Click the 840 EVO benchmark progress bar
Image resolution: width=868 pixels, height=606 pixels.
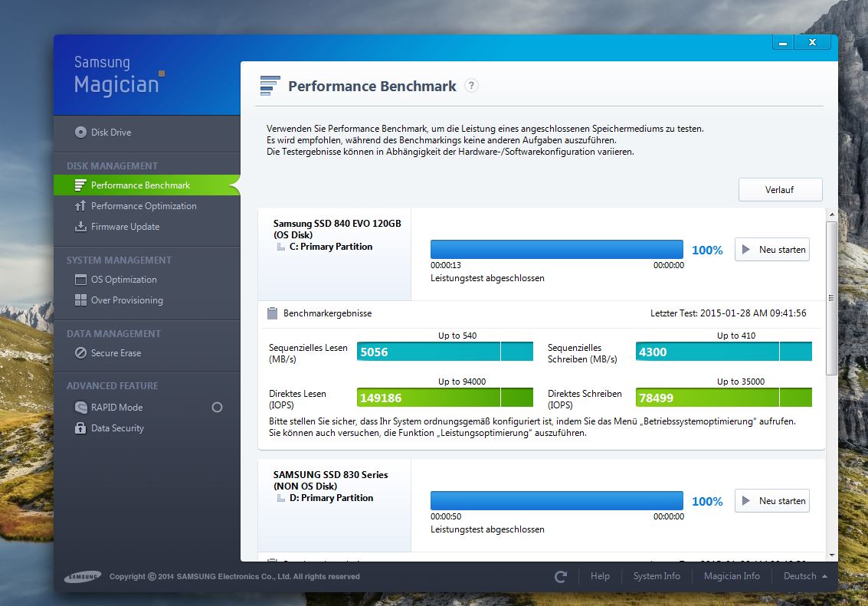coord(557,249)
